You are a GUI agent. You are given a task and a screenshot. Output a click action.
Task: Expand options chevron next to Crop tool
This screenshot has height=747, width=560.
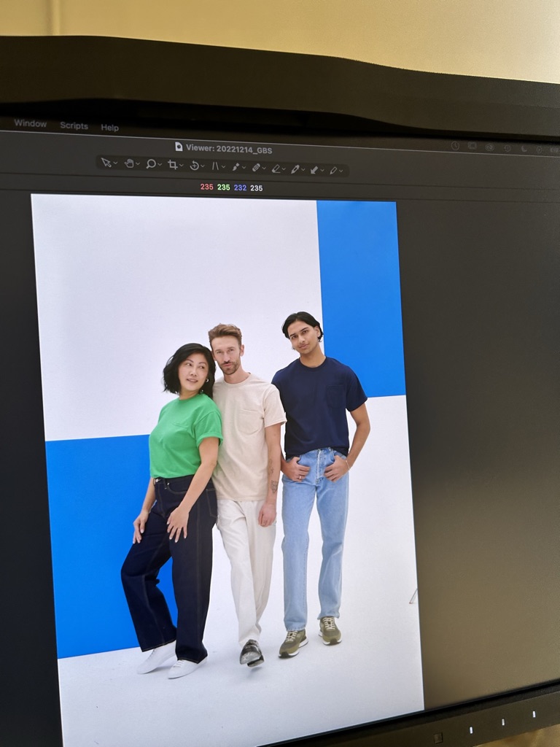pos(182,166)
